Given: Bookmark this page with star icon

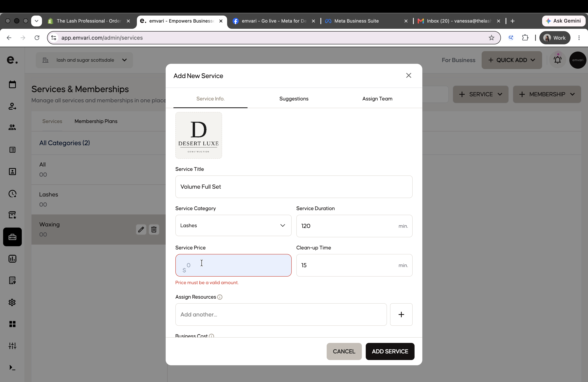Looking at the screenshot, I should (x=491, y=38).
